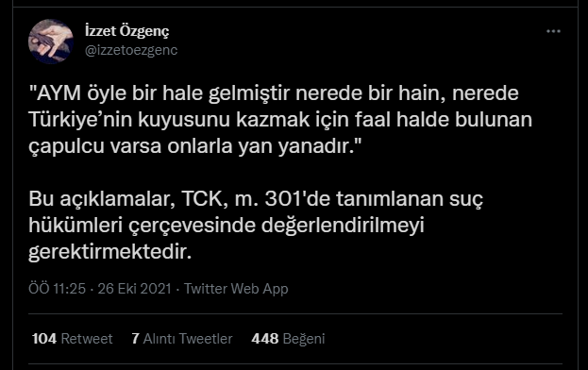
Task: Click the "Bu açıklamalar, TCK" sentence line
Action: pos(256,198)
